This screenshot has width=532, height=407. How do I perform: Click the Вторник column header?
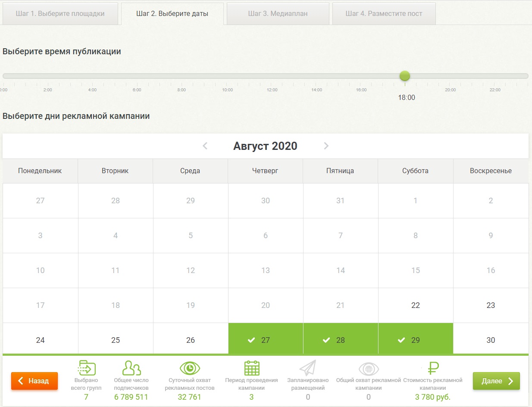[115, 171]
